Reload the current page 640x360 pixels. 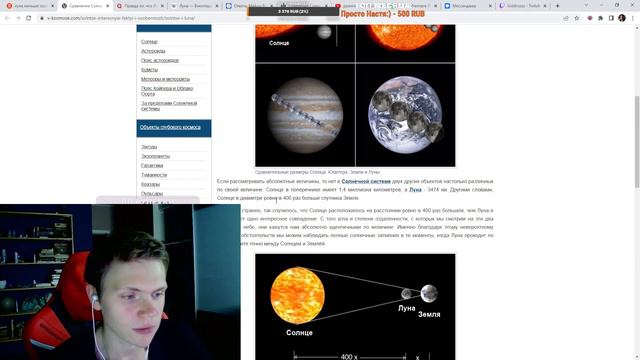(29, 18)
